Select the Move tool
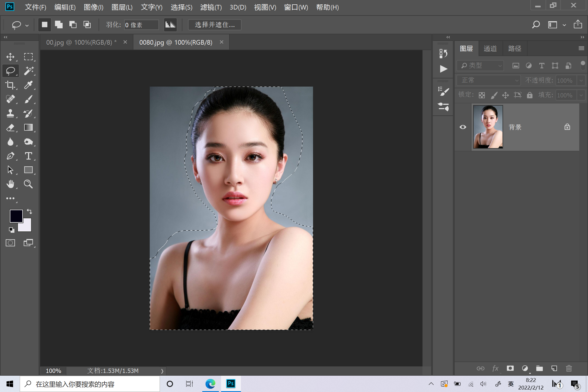588x392 pixels. [10, 57]
